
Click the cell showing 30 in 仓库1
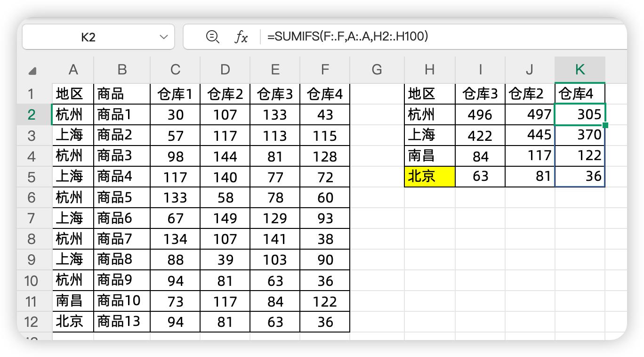click(175, 114)
